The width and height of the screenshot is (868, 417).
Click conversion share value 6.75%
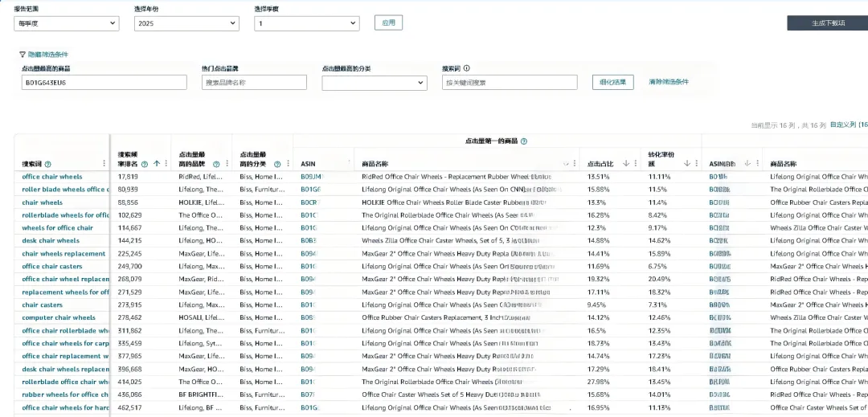(x=657, y=267)
